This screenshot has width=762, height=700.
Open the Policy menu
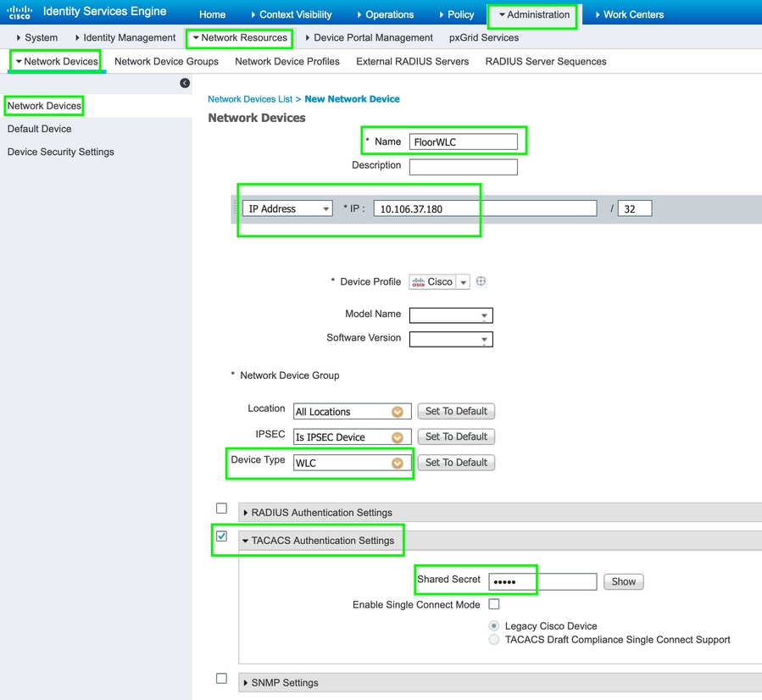tap(456, 14)
